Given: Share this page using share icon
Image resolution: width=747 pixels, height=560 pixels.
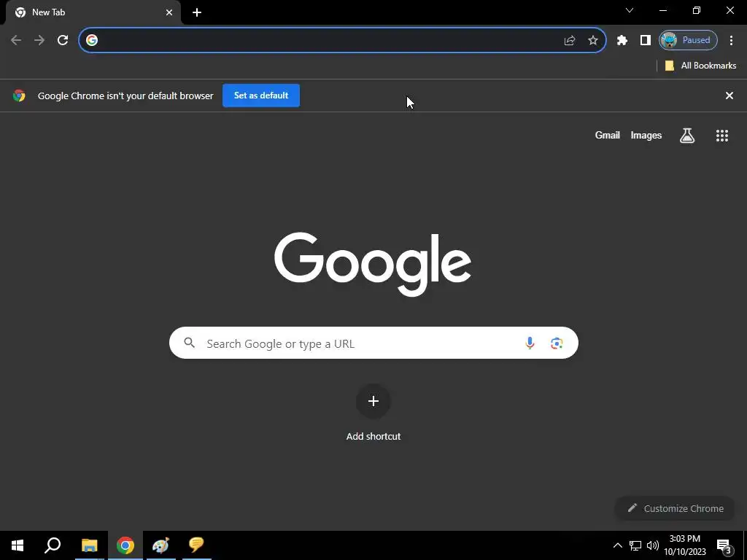Looking at the screenshot, I should click(570, 41).
